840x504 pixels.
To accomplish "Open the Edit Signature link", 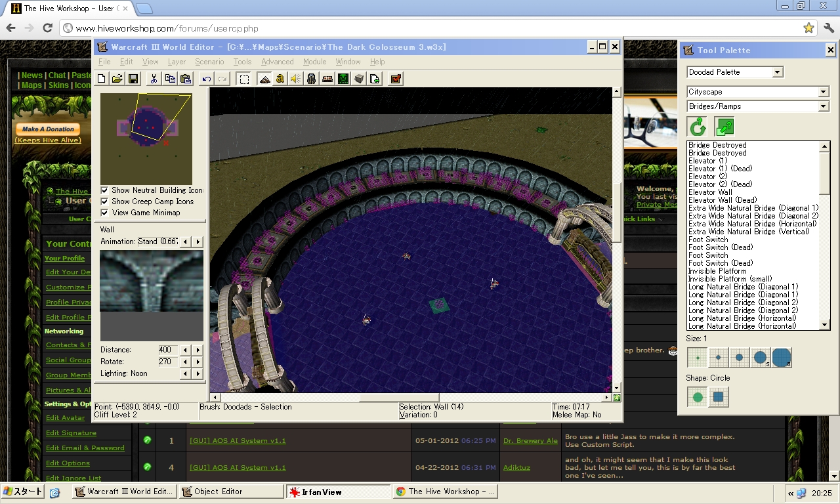I will (71, 433).
